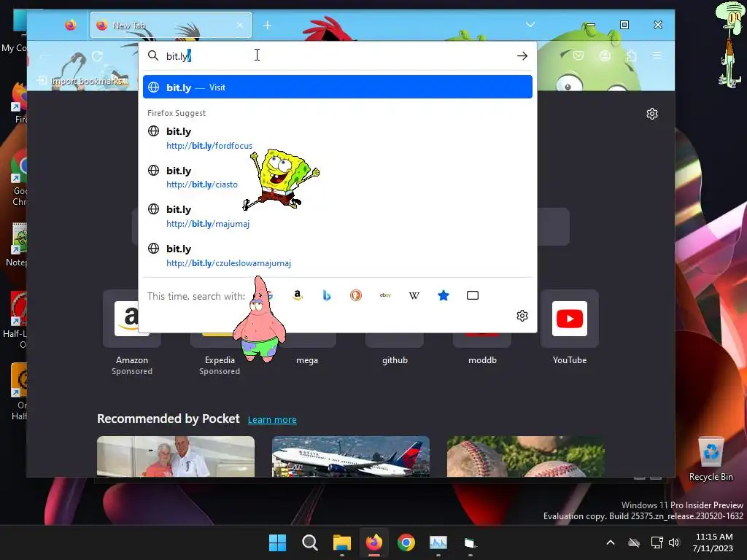
Task: Open the Firefox account icon
Action: pyautogui.click(x=605, y=56)
